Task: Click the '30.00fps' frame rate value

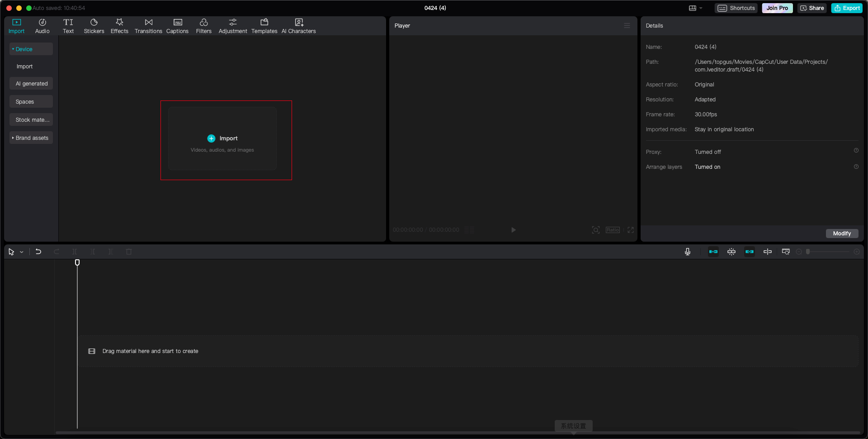Action: (x=706, y=115)
